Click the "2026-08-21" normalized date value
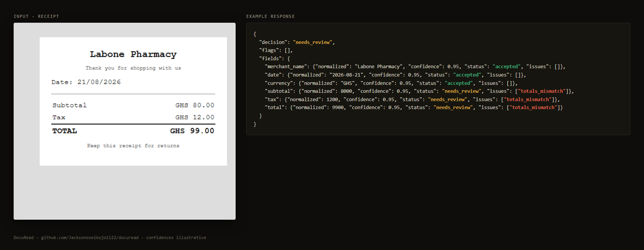This screenshot has height=250, width=644. (346, 75)
